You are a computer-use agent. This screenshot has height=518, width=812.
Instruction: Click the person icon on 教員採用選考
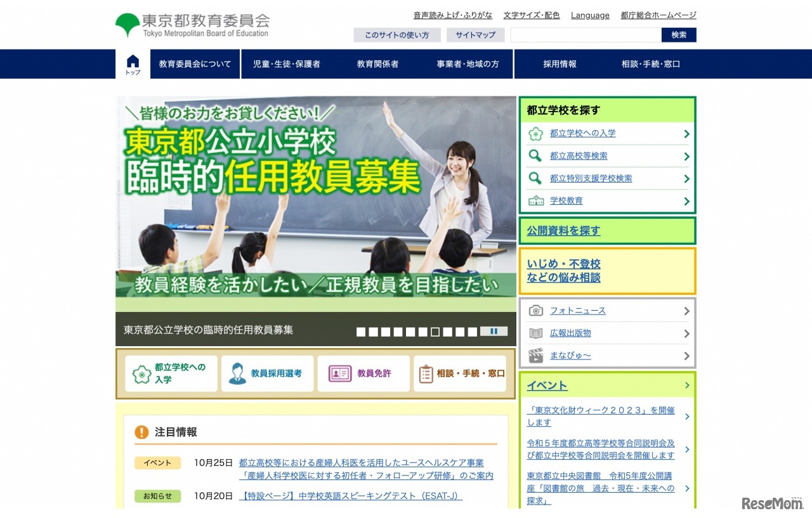click(x=236, y=373)
